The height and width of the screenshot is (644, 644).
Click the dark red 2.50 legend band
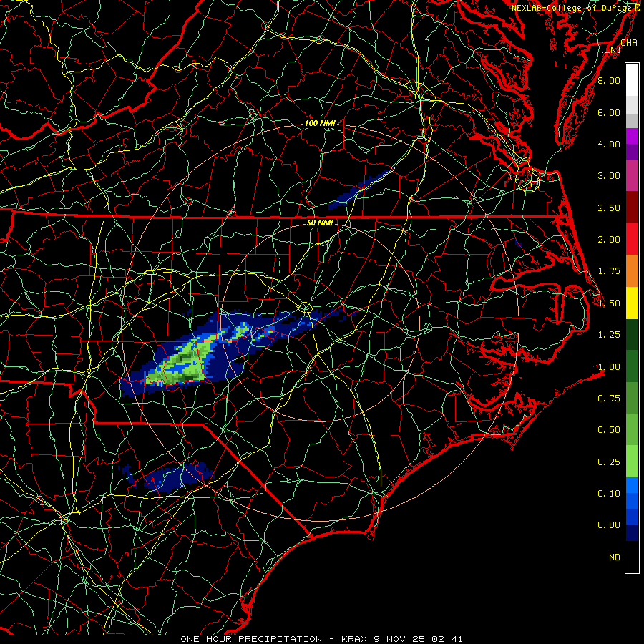[632, 208]
